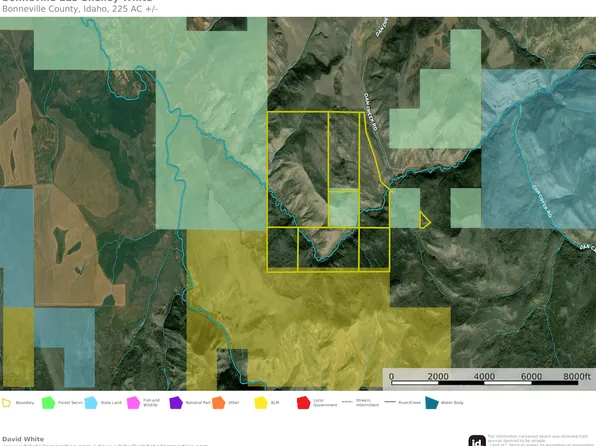
Task: Click the 'Boundary' legend label
Action: tap(25, 403)
